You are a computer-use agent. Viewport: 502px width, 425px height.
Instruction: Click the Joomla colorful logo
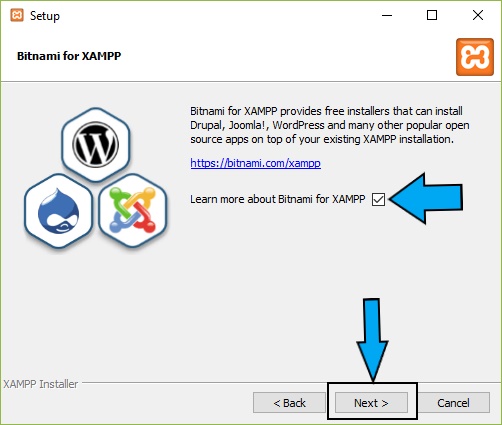[x=133, y=210]
